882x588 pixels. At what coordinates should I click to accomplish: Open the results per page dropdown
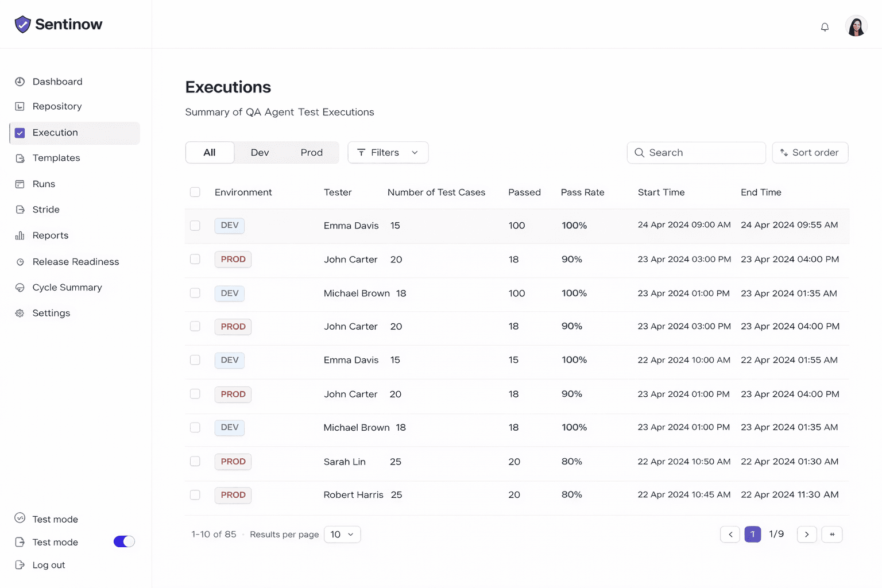(342, 535)
